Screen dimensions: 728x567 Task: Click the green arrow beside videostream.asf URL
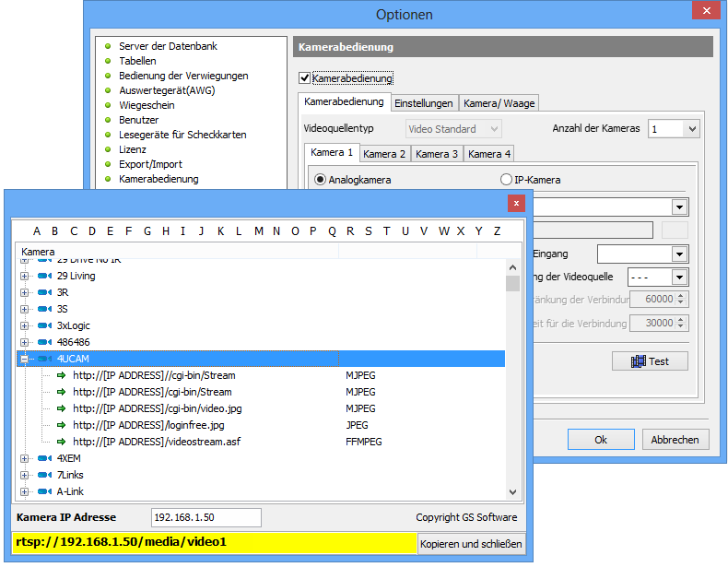pyautogui.click(x=61, y=442)
